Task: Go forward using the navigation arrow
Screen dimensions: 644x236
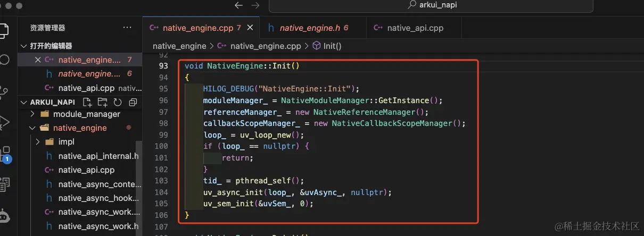Action: point(255,5)
